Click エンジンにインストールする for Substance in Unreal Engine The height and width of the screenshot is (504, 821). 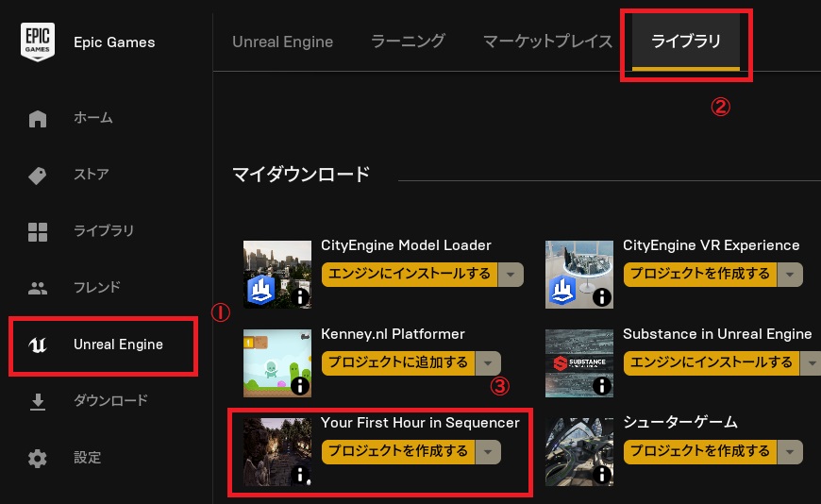712,363
